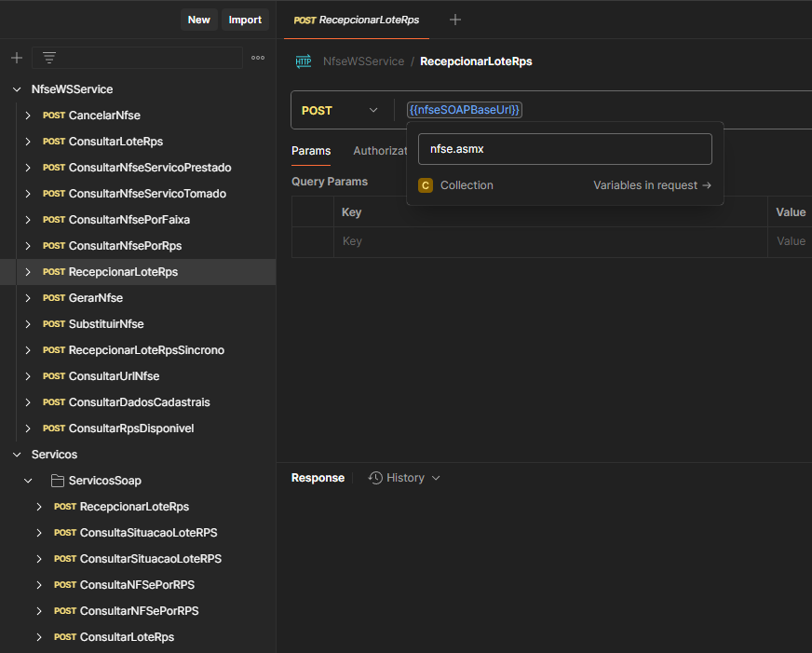This screenshot has width=812, height=653.
Task: Open ConsultarNfsePorFaixa request
Action: (x=129, y=220)
